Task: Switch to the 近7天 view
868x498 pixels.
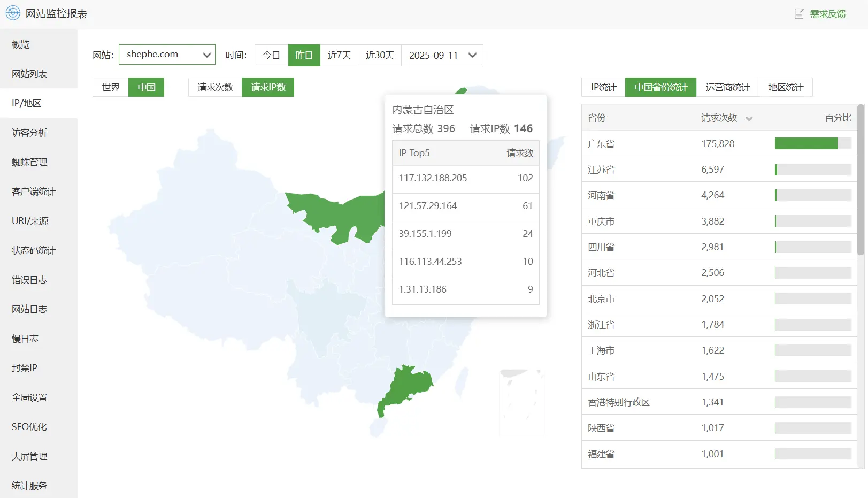Action: 339,55
